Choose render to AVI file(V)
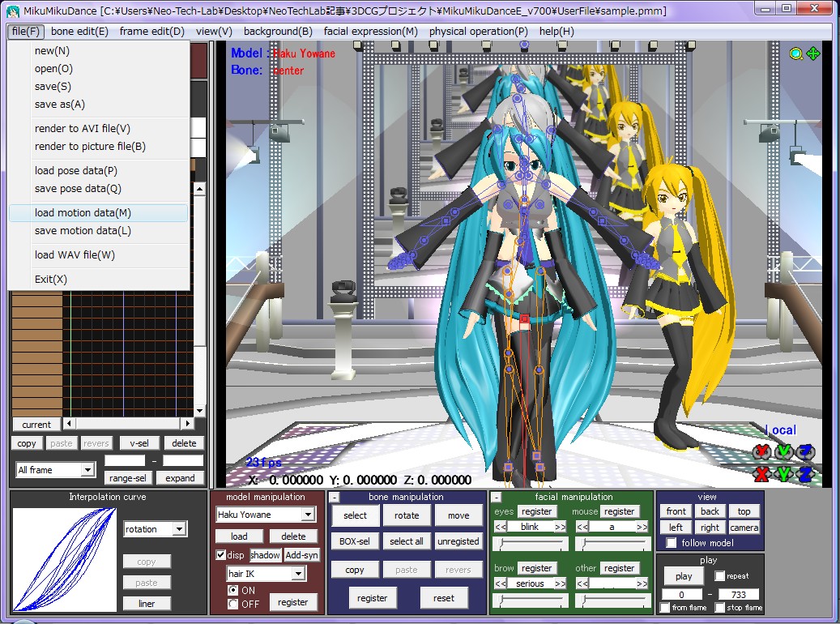The height and width of the screenshot is (624, 840). pyautogui.click(x=99, y=129)
